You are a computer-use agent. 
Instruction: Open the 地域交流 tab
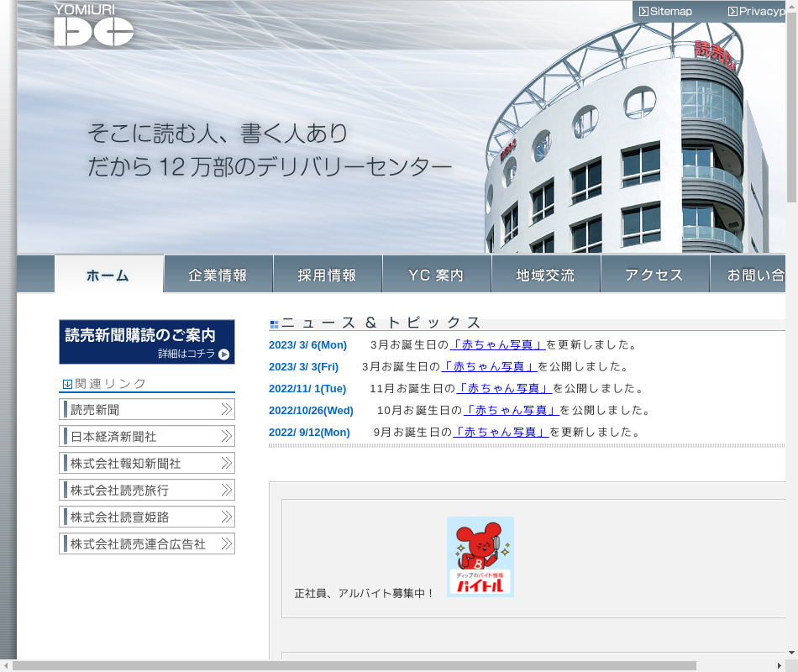pyautogui.click(x=545, y=275)
